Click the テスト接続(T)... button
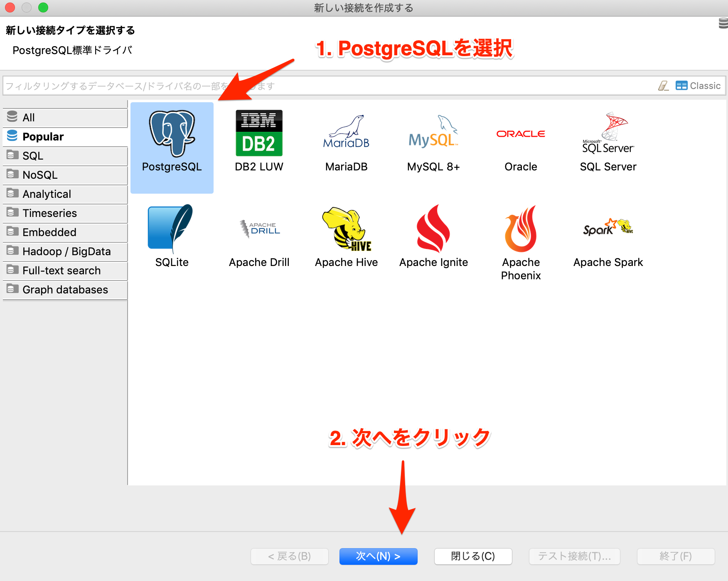The height and width of the screenshot is (581, 728). (x=574, y=556)
